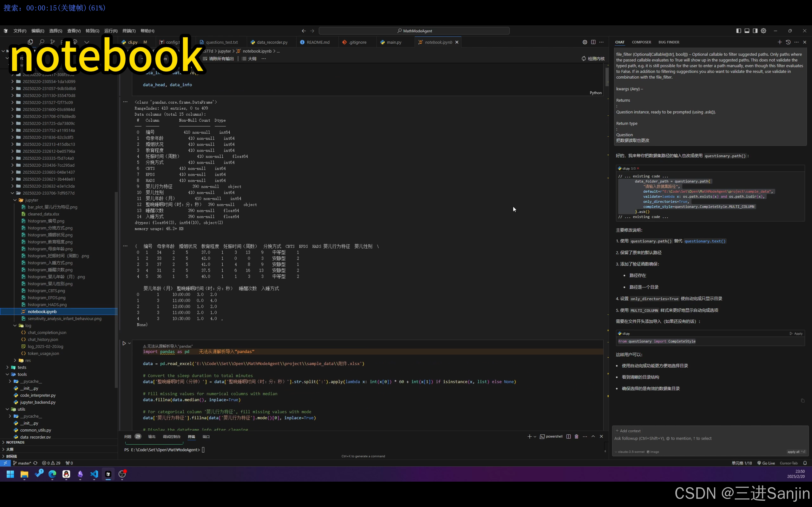Open chat history clock icon
The height and width of the screenshot is (507, 812).
[x=788, y=42]
